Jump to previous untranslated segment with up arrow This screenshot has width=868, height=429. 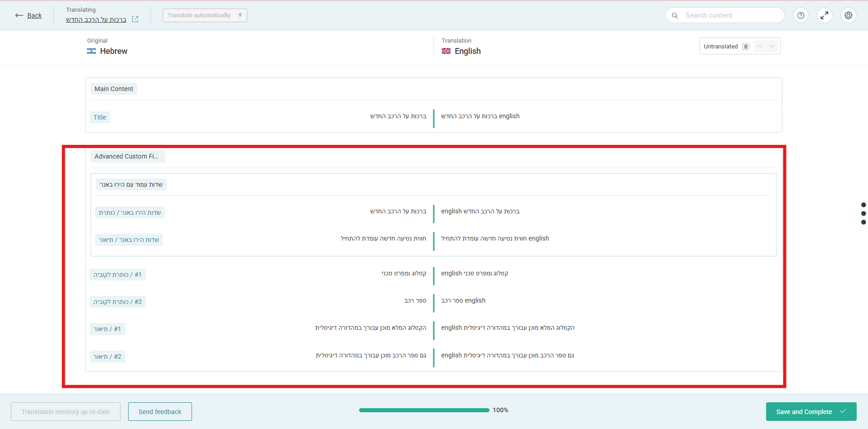(760, 46)
